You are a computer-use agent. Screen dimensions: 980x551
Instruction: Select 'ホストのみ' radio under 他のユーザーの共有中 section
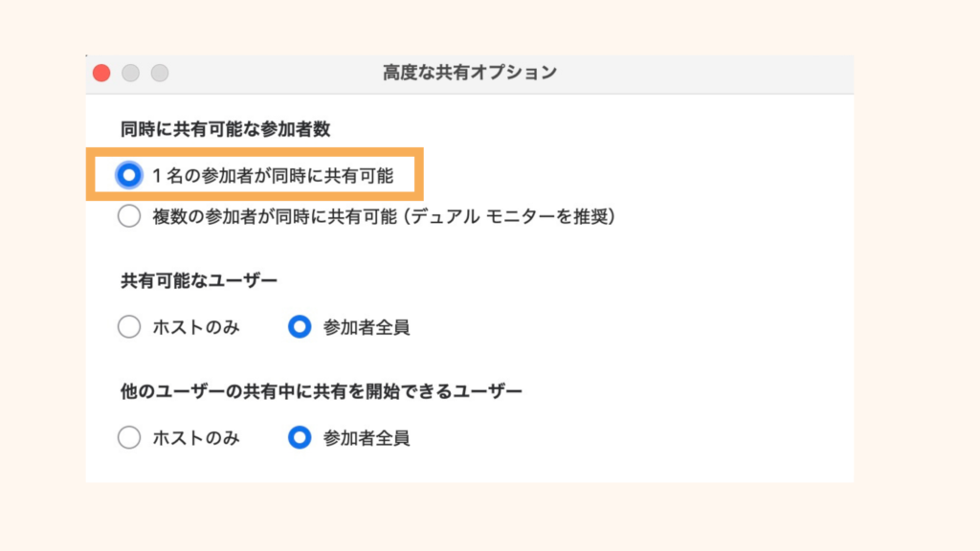pos(128,438)
